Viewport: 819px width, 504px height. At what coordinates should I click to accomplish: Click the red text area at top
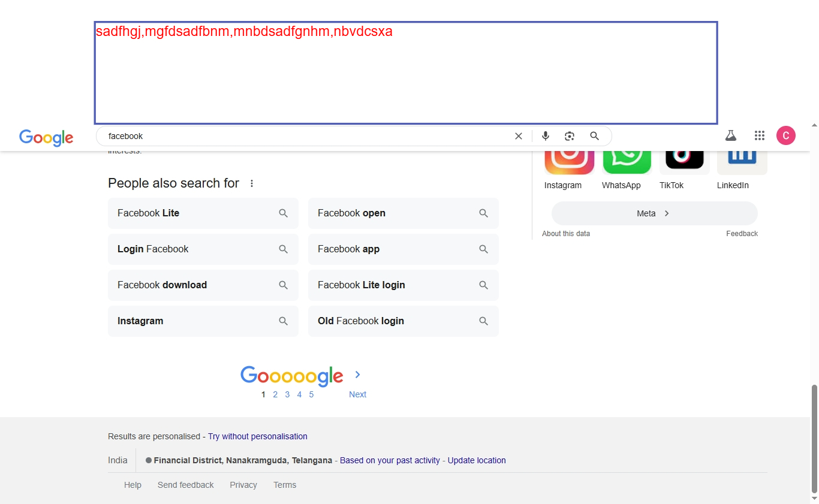point(406,73)
